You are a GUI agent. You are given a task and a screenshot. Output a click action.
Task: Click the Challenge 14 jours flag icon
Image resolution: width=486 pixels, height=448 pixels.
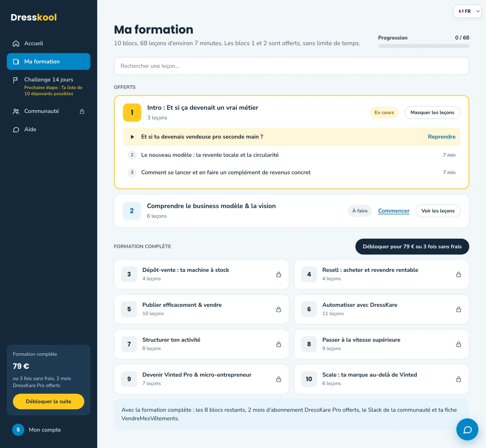pyautogui.click(x=15, y=80)
